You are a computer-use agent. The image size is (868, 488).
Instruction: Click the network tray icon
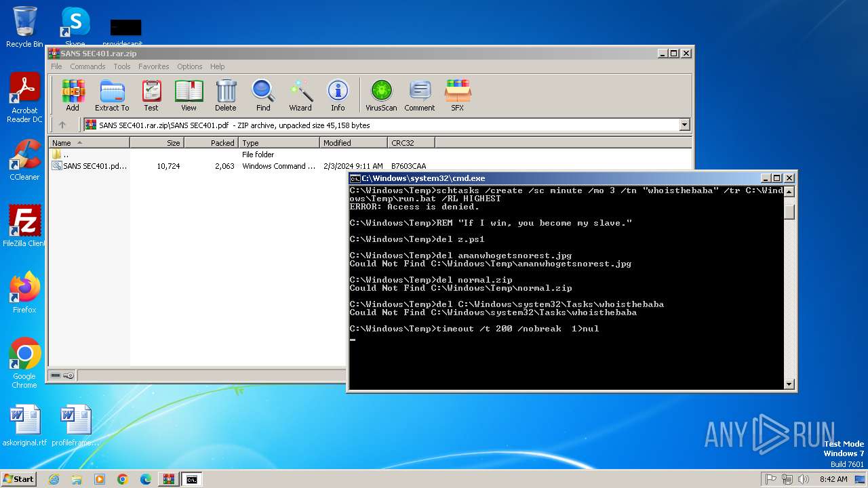pos(787,479)
